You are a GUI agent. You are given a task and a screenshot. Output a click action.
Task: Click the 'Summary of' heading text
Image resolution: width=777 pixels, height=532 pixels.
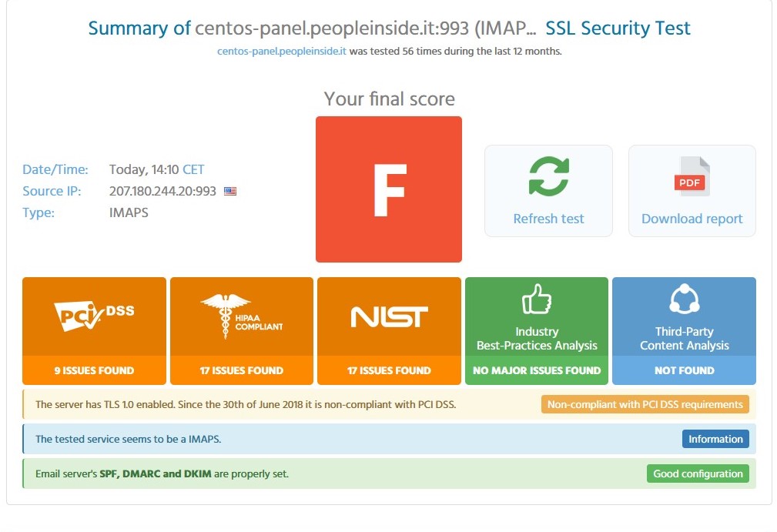point(139,28)
